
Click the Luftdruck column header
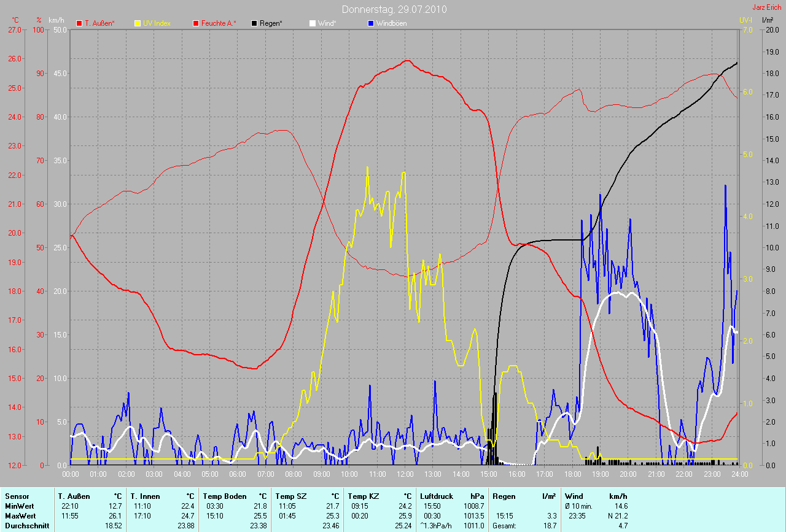(436, 496)
